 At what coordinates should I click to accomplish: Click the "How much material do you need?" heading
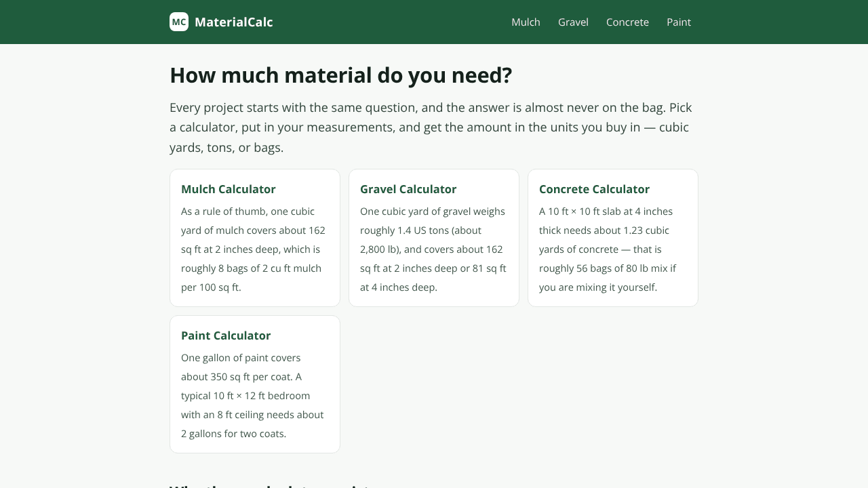coord(340,75)
